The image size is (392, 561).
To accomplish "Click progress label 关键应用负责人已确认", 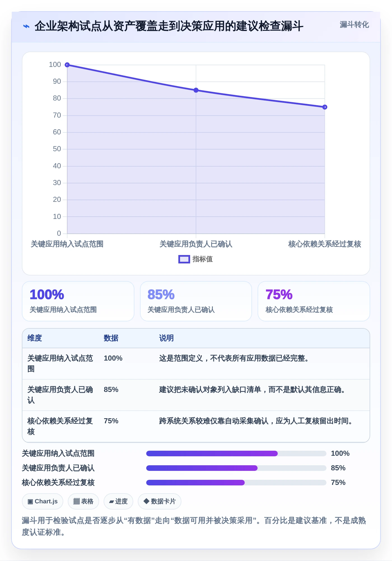I will click(58, 468).
